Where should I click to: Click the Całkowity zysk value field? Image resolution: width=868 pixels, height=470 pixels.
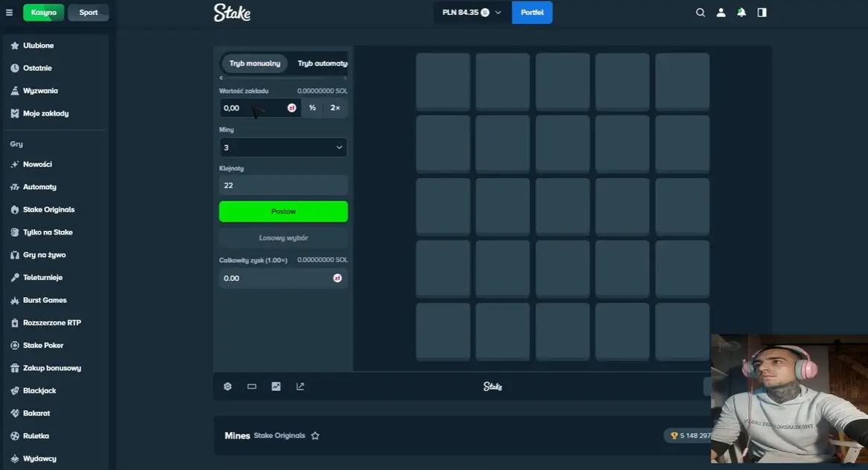coord(284,279)
